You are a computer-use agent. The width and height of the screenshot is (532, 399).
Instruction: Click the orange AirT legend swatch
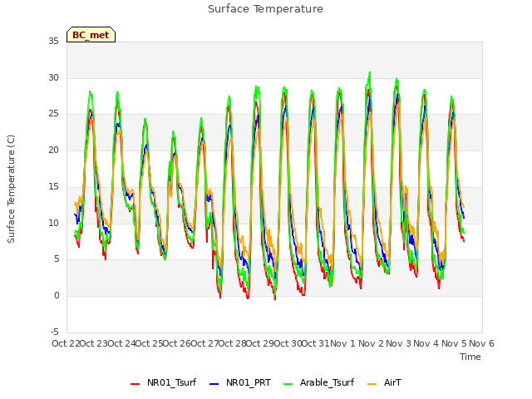point(372,384)
